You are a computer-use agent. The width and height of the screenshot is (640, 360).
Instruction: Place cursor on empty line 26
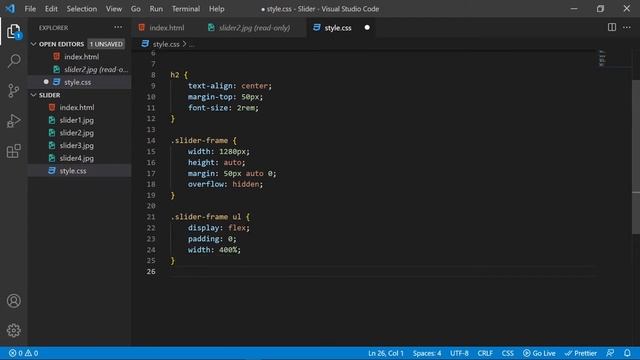click(382, 271)
